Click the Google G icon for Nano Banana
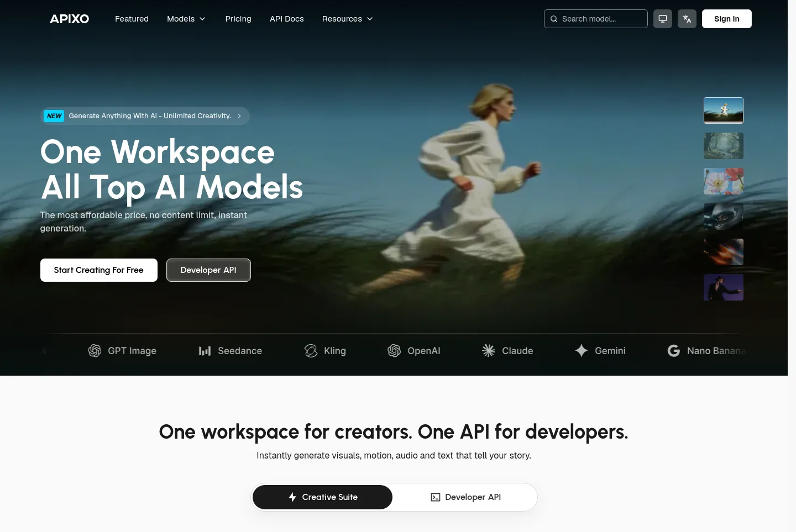Image resolution: width=796 pixels, height=532 pixels. (674, 351)
